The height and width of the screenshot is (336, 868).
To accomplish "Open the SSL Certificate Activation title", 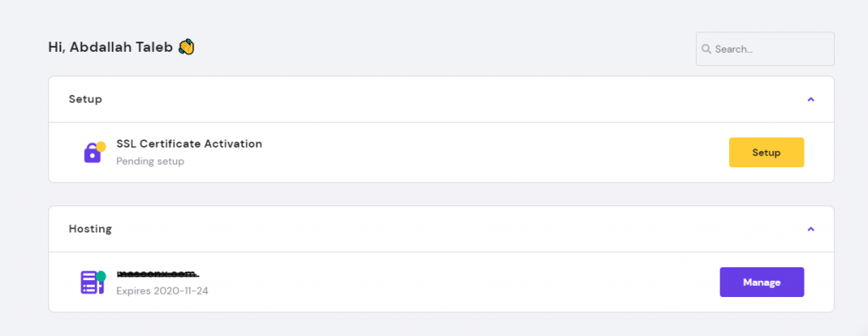I will point(189,143).
